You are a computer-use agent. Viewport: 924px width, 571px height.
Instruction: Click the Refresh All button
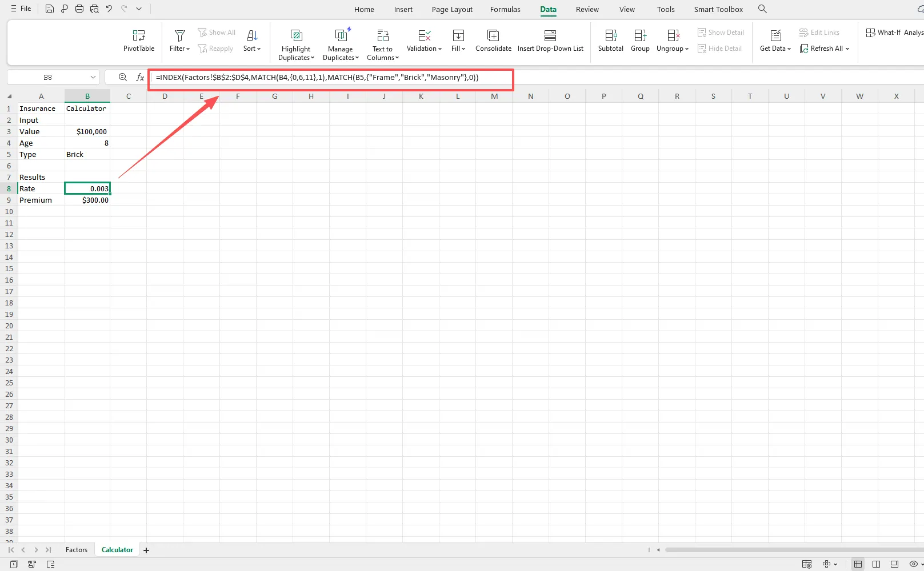point(825,49)
